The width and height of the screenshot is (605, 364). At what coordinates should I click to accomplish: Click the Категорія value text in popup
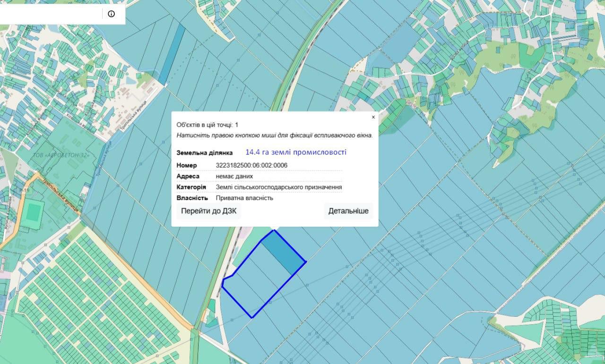pos(279,187)
